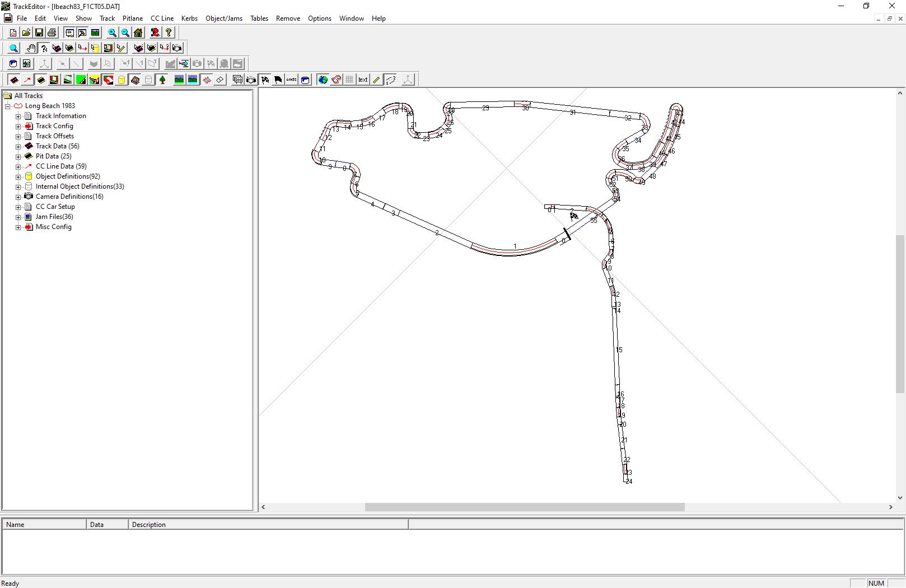Click the print icon in toolbar
906x588 pixels.
[52, 33]
